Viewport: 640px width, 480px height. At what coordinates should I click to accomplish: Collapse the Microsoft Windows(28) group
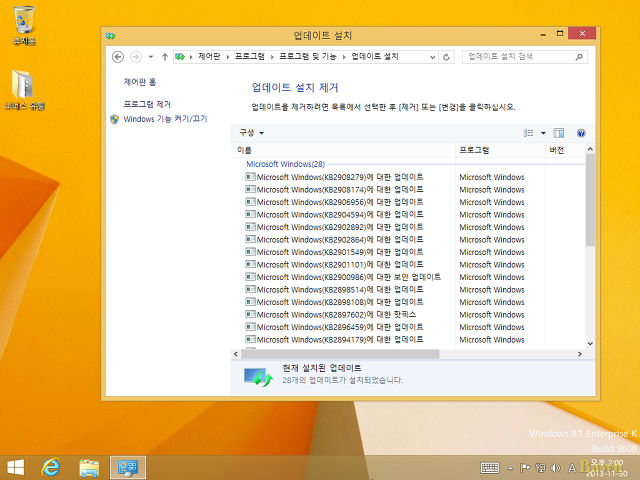click(285, 164)
